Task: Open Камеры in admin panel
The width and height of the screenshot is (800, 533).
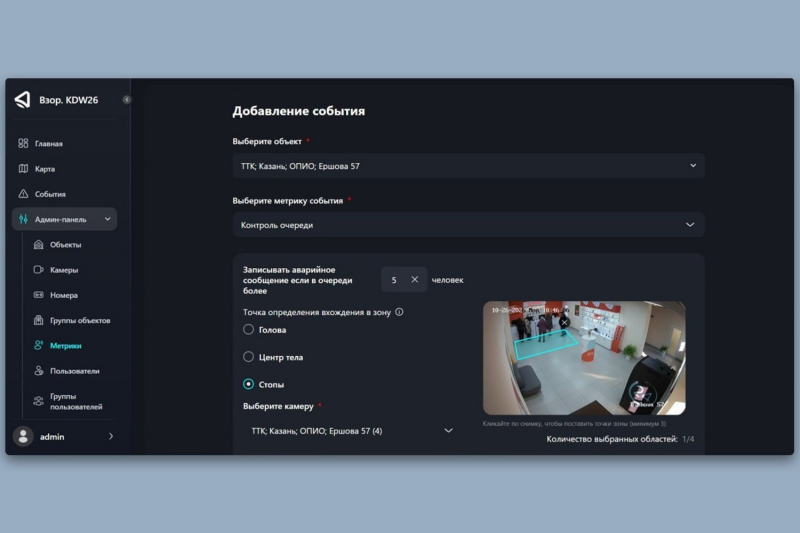Action: (64, 270)
